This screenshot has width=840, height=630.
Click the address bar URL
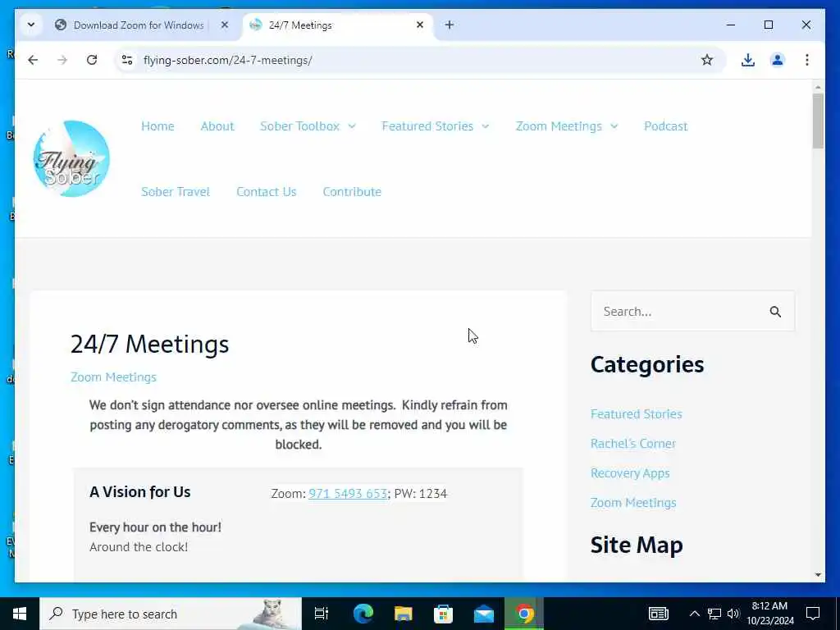(228, 60)
